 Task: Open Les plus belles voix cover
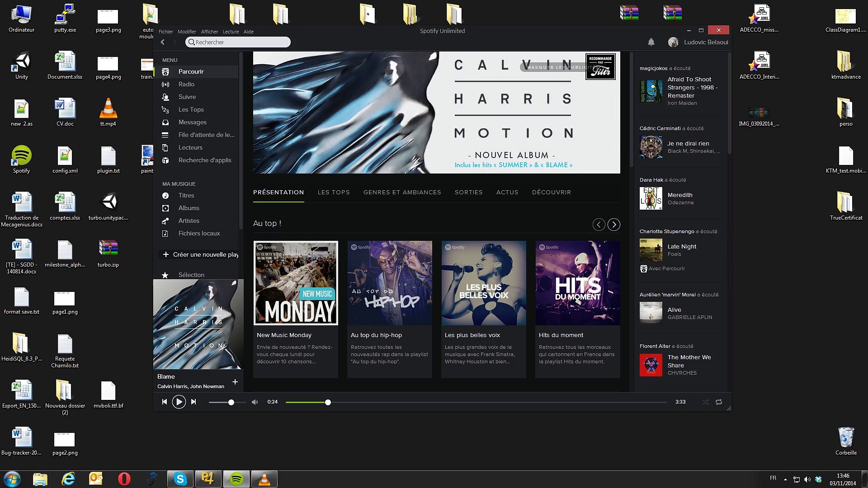click(x=484, y=283)
